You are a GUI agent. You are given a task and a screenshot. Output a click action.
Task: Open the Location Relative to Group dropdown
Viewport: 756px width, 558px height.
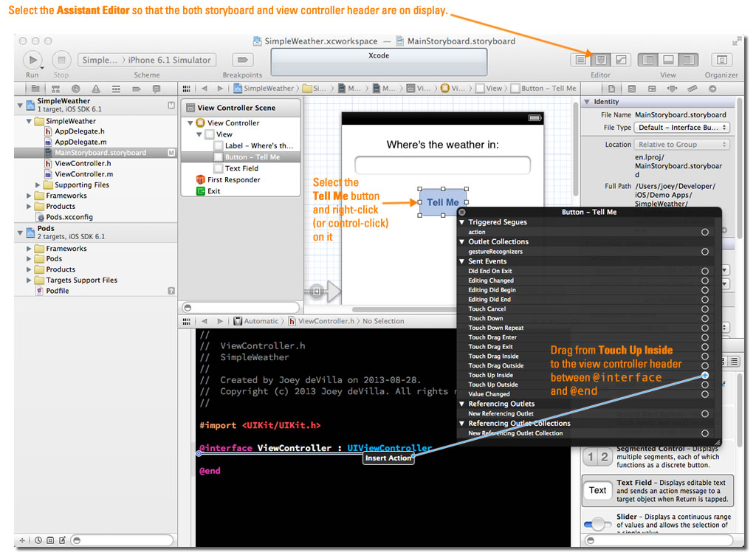click(x=682, y=145)
